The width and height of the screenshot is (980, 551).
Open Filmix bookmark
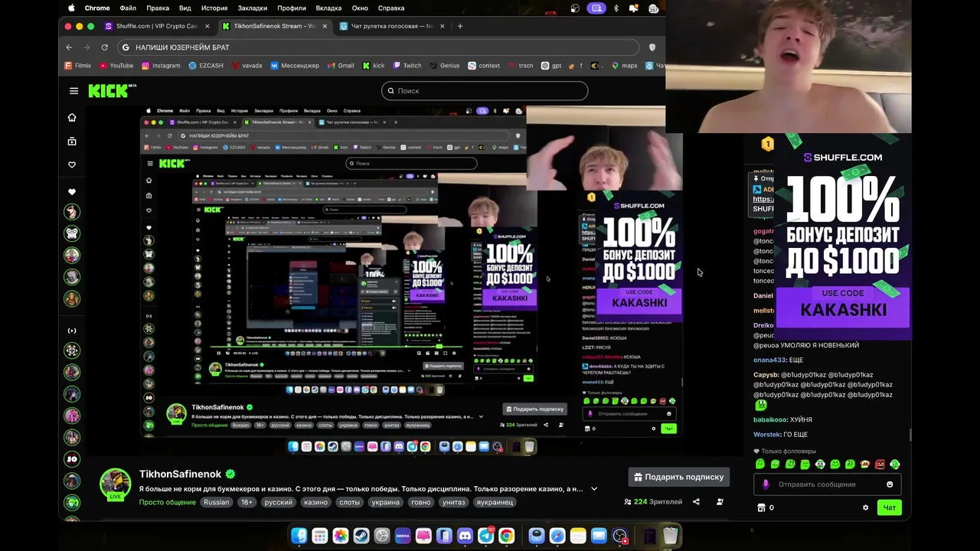pos(77,66)
